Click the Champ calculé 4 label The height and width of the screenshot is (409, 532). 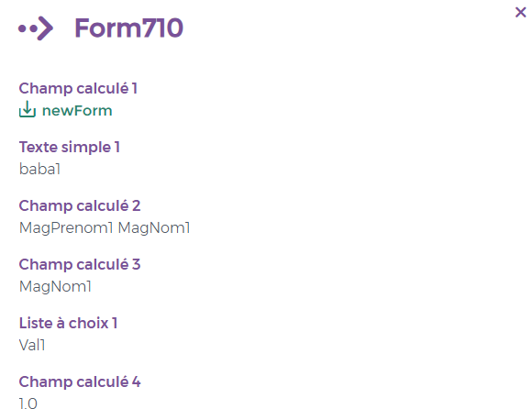pyautogui.click(x=80, y=381)
